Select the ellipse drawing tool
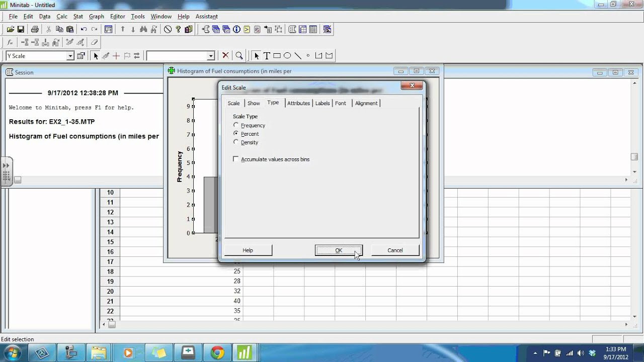Screen dimensions: 644x362 click(287, 56)
